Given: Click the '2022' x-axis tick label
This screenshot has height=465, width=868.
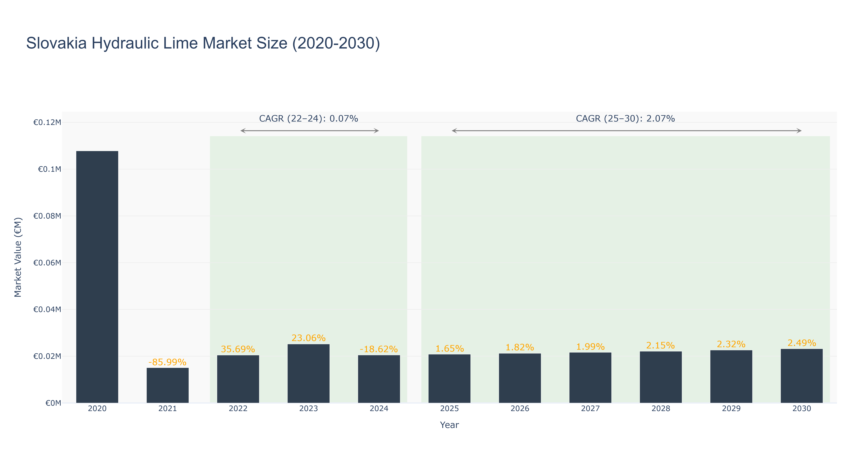Looking at the screenshot, I should coord(238,409).
